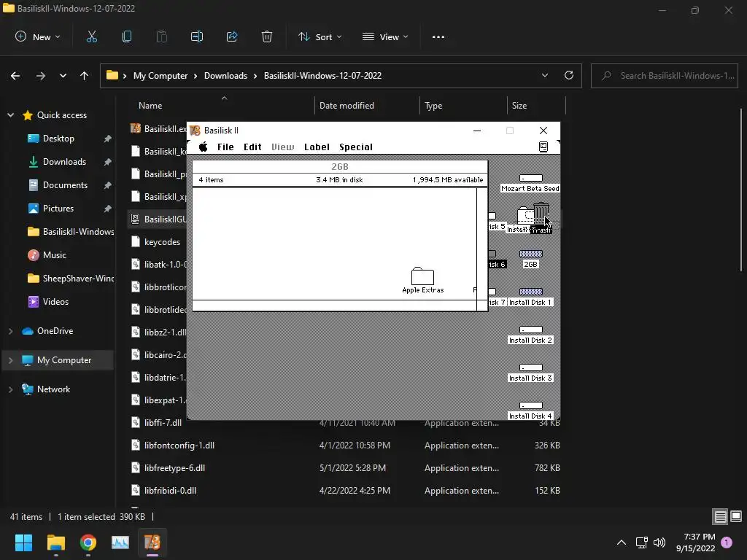Open the See more ellipsis menu
This screenshot has width=747, height=560.
point(438,36)
